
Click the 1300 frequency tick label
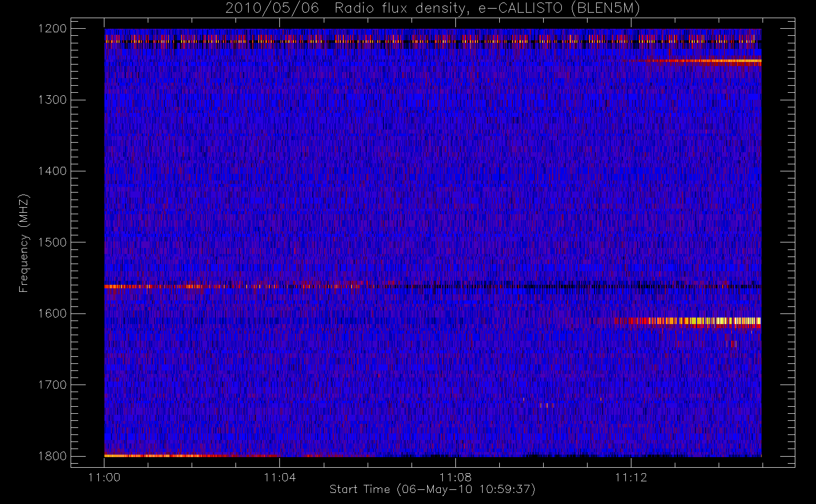[52, 100]
